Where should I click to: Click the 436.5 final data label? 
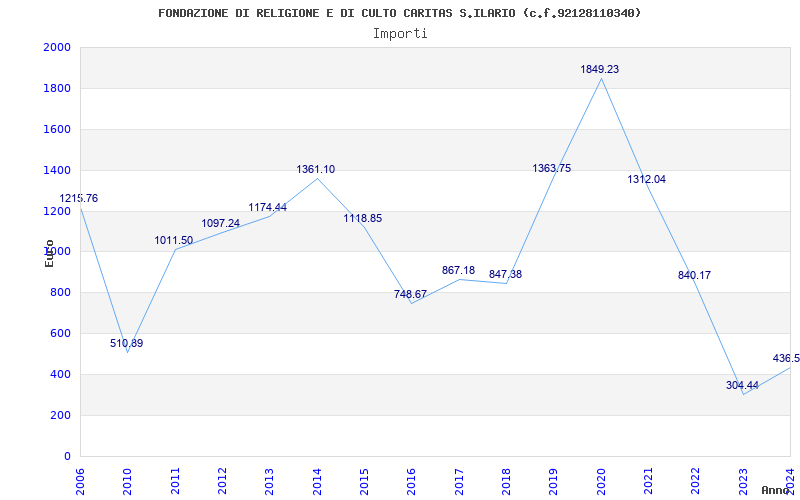click(786, 359)
